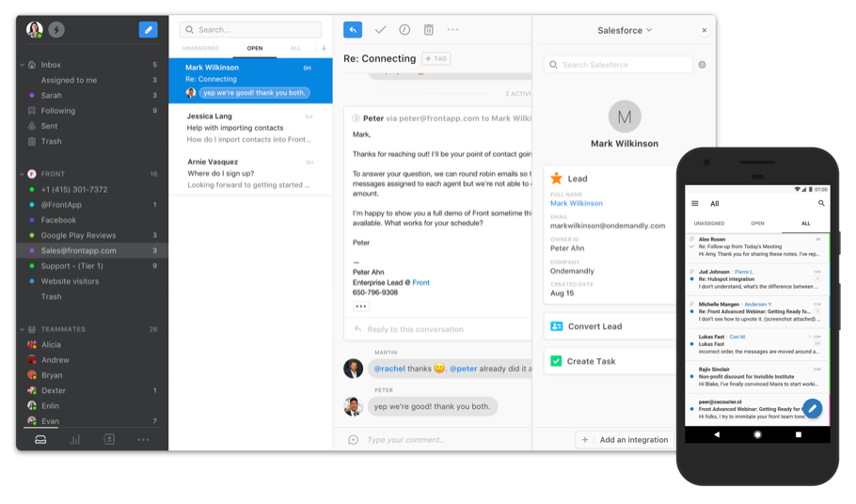Tap the phone OPEN tab
The image size is (856, 504).
pos(757,224)
